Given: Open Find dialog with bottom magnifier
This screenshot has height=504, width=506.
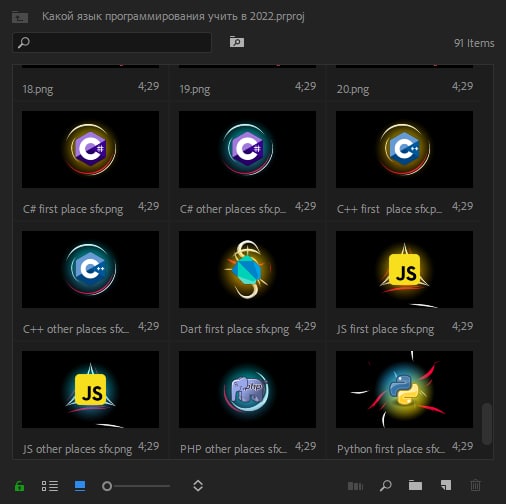Looking at the screenshot, I should tap(386, 486).
